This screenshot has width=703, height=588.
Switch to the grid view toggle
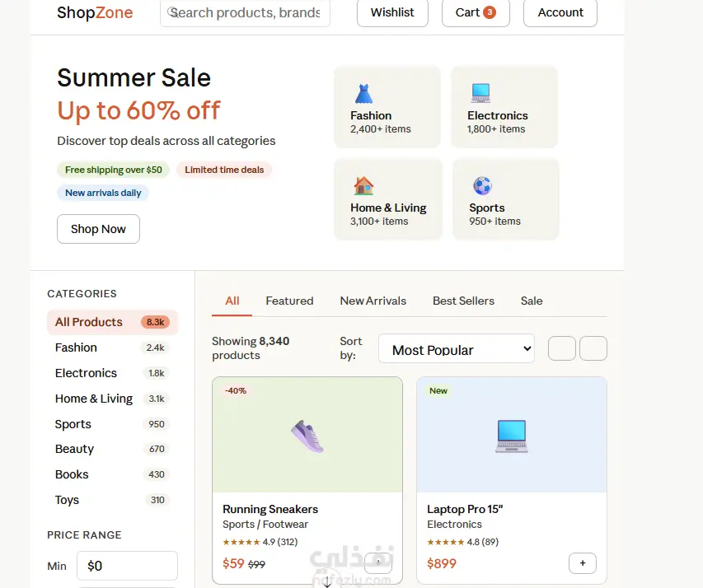(x=562, y=348)
